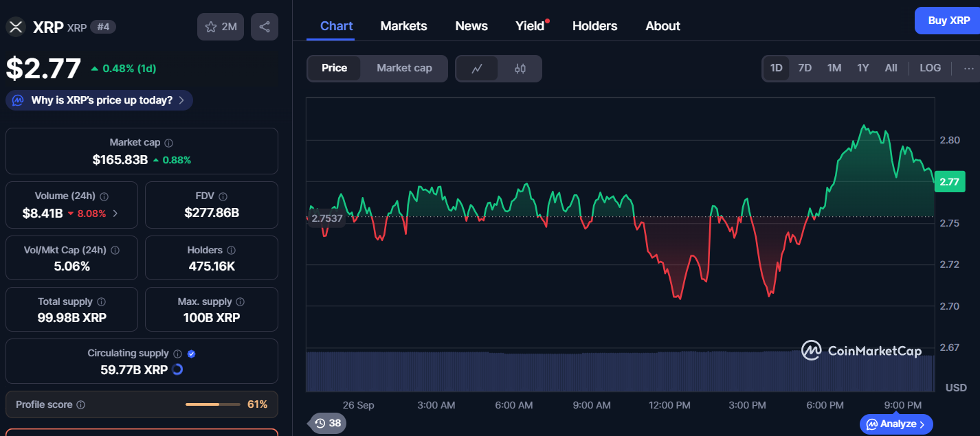Click the Profile score info icon
Screen dimensions: 980x436
[80, 405]
